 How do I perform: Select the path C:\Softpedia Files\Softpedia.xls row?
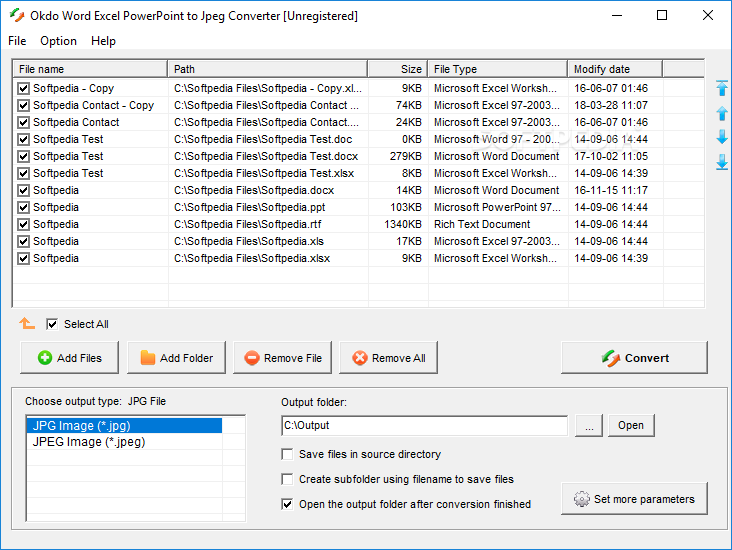249,241
